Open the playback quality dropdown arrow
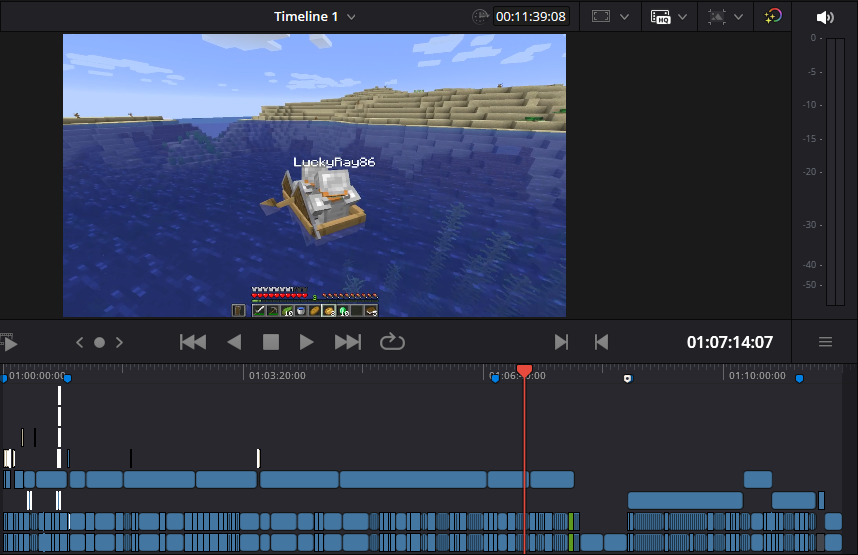The height and width of the screenshot is (555, 858). tap(682, 17)
